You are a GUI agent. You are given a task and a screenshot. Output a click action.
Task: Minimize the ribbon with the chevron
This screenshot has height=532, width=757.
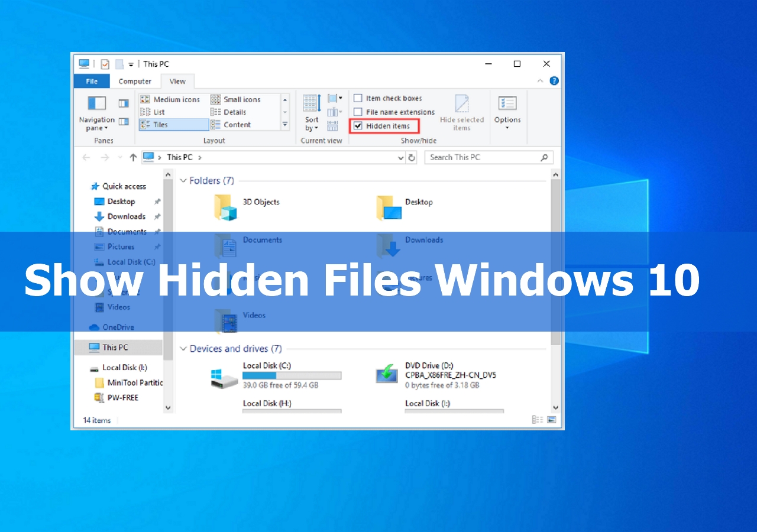[x=540, y=81]
